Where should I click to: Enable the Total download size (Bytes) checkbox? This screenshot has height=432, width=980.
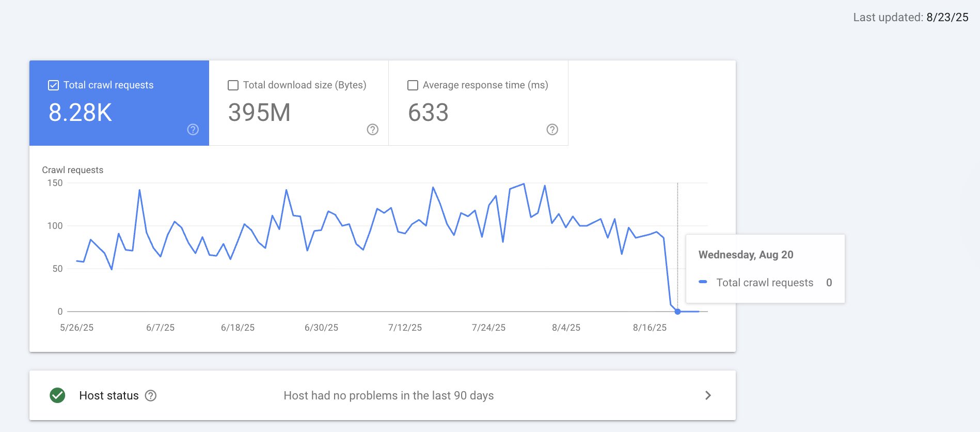coord(233,85)
